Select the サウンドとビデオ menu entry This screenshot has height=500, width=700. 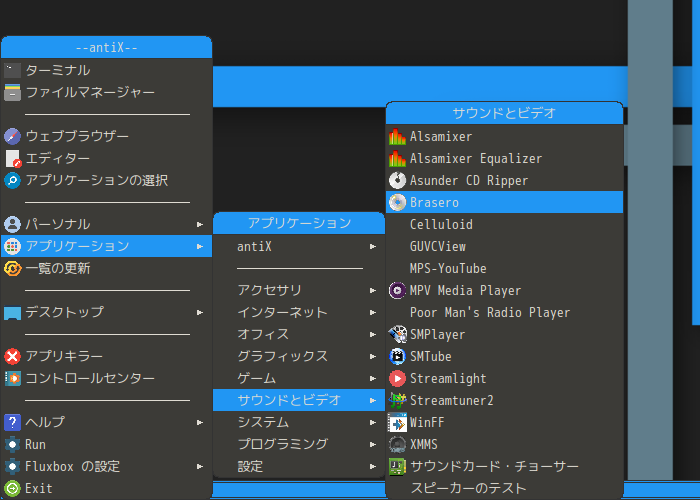click(x=299, y=400)
